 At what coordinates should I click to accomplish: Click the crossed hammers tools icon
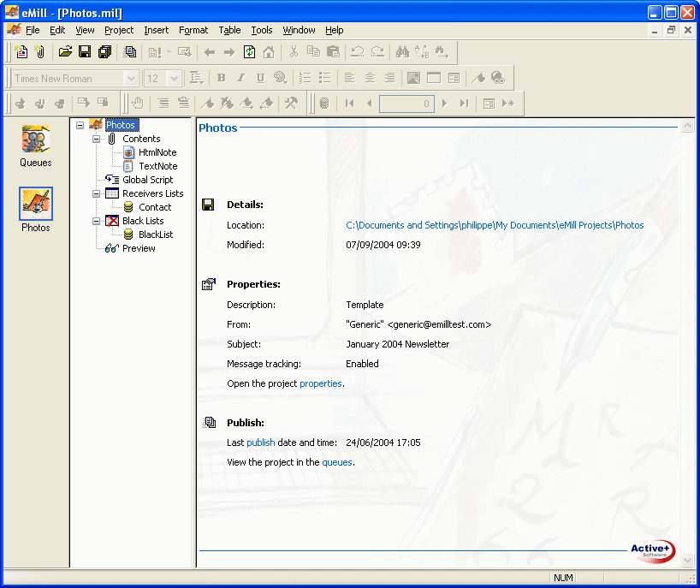[x=291, y=104]
